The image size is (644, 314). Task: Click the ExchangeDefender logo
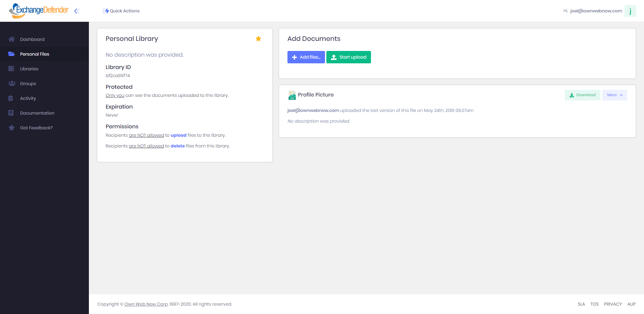(39, 10)
